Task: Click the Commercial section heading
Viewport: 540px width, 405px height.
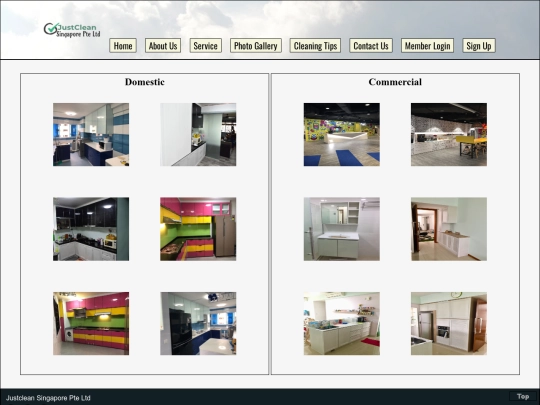Action: [395, 82]
